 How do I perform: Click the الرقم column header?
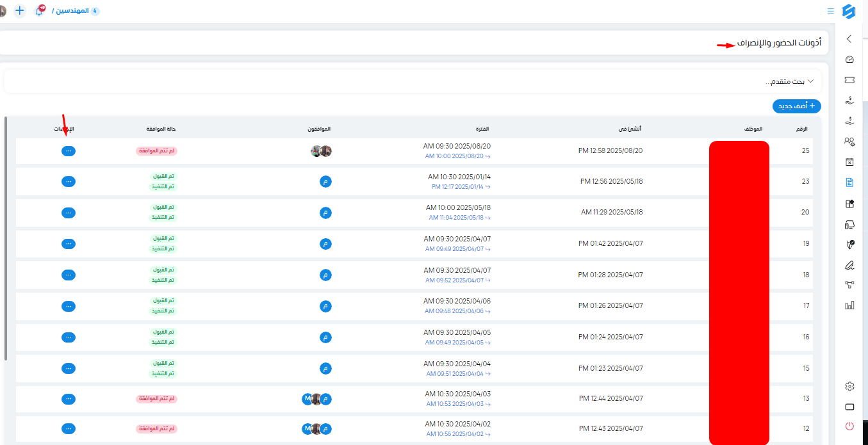tap(803, 129)
